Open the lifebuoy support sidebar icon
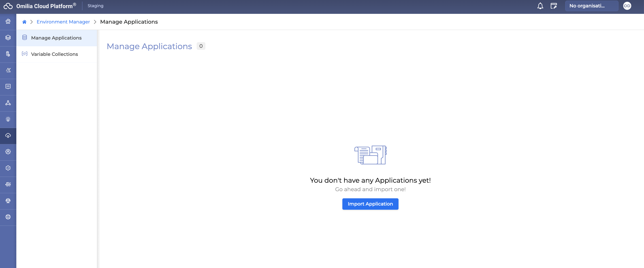Image resolution: width=644 pixels, height=268 pixels. (x=8, y=217)
